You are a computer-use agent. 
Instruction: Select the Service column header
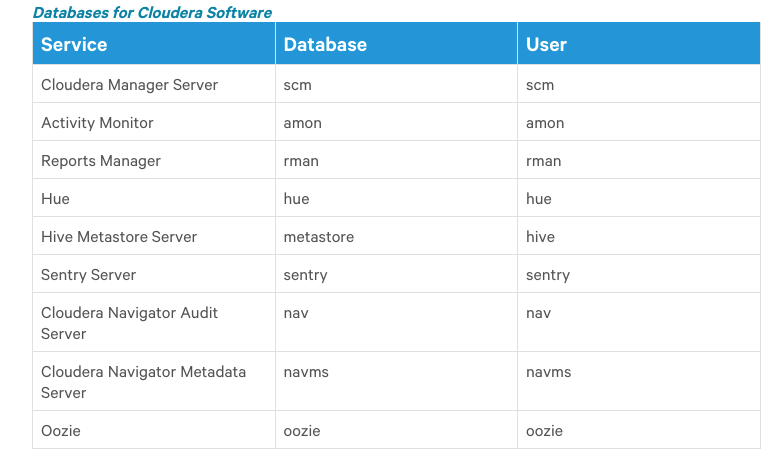pyautogui.click(x=154, y=44)
